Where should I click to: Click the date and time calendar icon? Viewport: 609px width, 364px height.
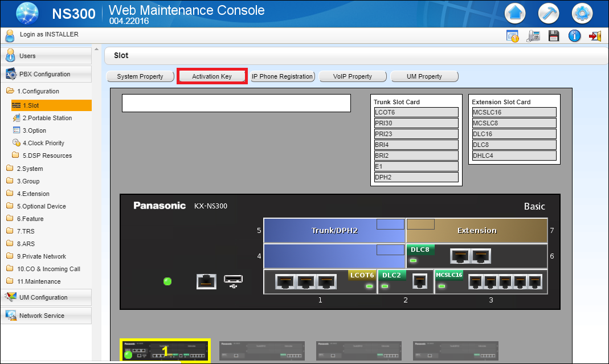tap(512, 35)
